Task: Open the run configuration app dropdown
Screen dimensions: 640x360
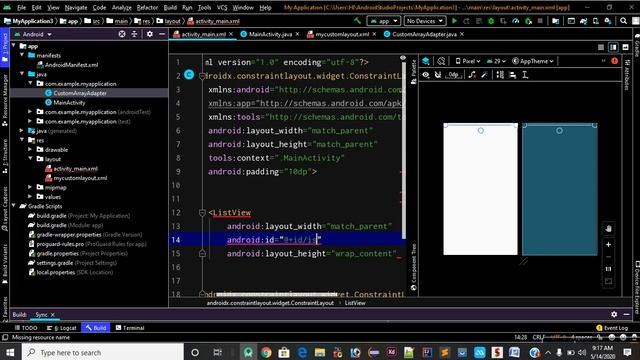Action: [x=384, y=21]
